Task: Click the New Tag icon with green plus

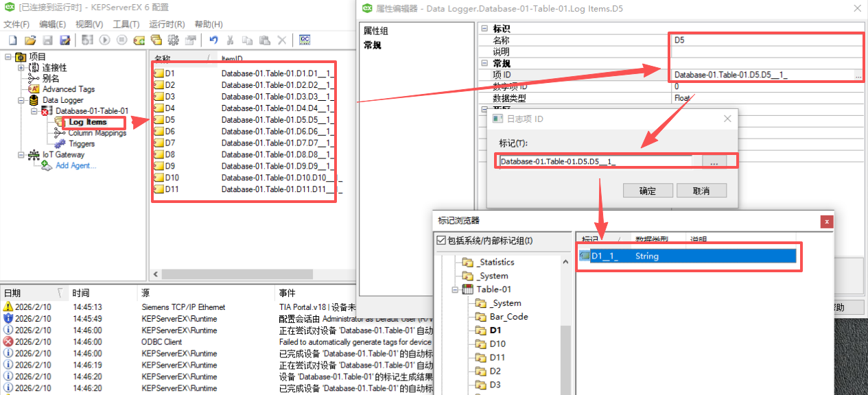Action: [139, 40]
